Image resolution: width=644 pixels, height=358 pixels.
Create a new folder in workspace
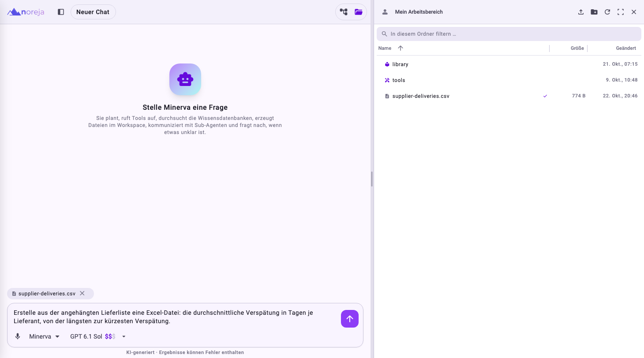594,12
